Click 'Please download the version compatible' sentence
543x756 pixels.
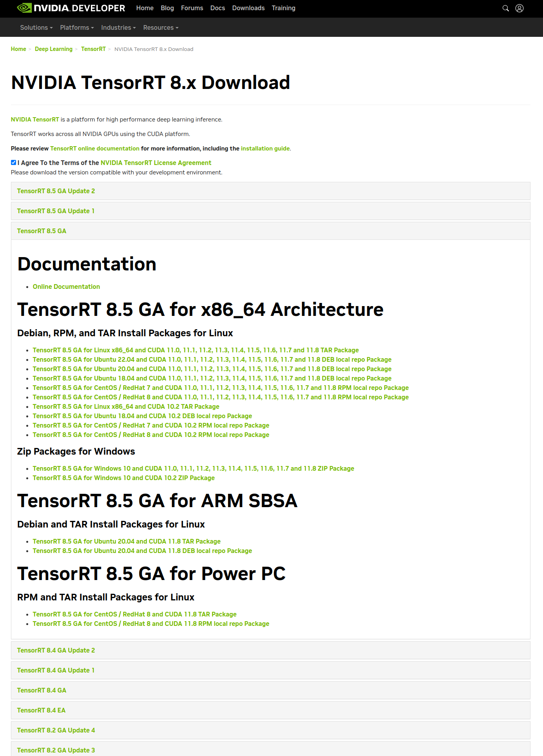coord(117,172)
